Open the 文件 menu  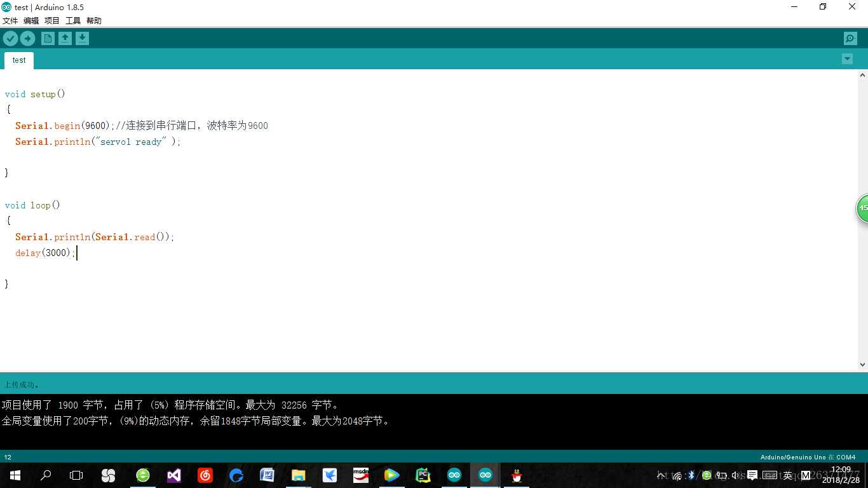pos(10,20)
